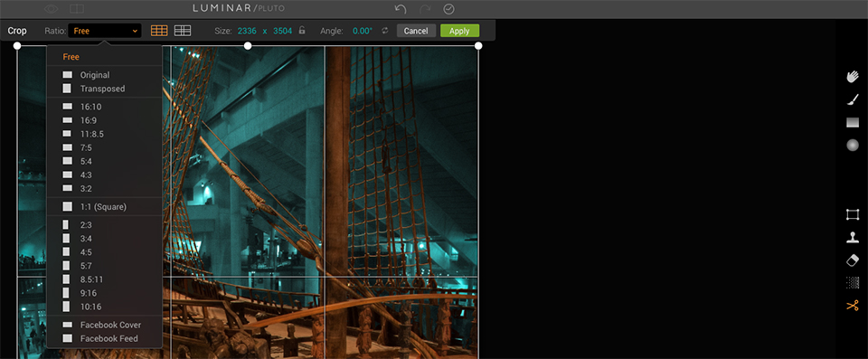Toggle the preview eye icon
Screen dimensions: 868x359
pyautogui.click(x=52, y=9)
